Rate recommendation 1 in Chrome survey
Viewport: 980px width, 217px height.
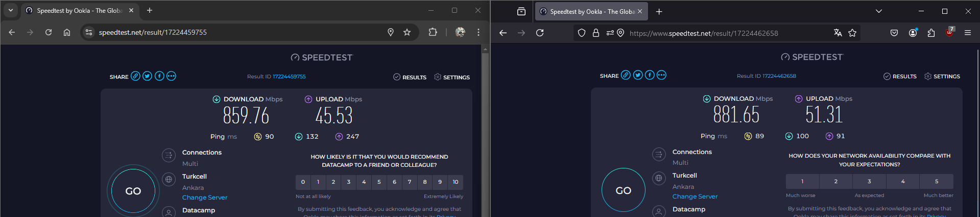318,182
